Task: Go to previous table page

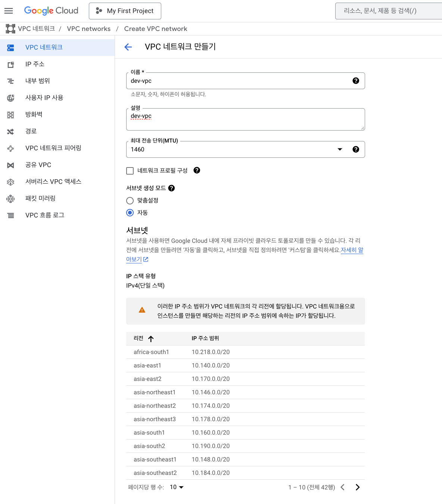Action: (342, 487)
